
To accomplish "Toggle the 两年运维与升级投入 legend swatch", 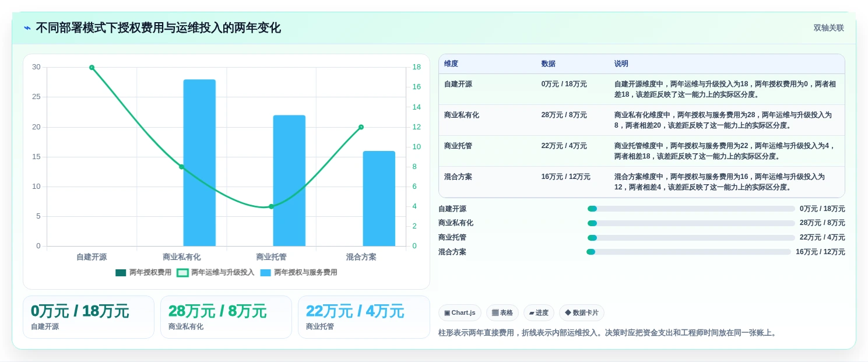I will (182, 273).
